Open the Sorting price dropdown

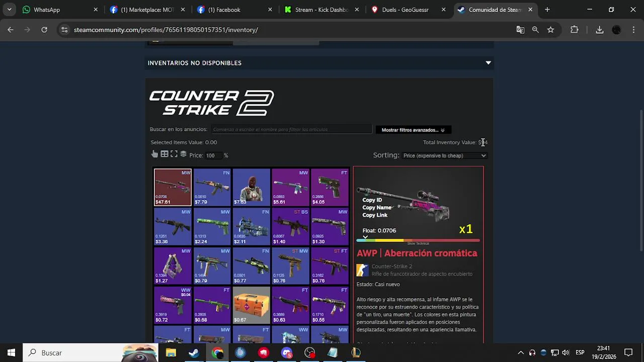445,155
